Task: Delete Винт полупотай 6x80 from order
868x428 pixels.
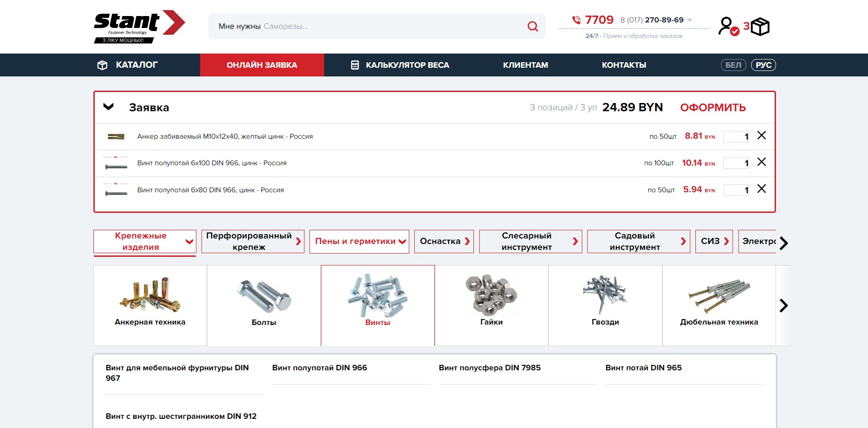Action: tap(761, 189)
